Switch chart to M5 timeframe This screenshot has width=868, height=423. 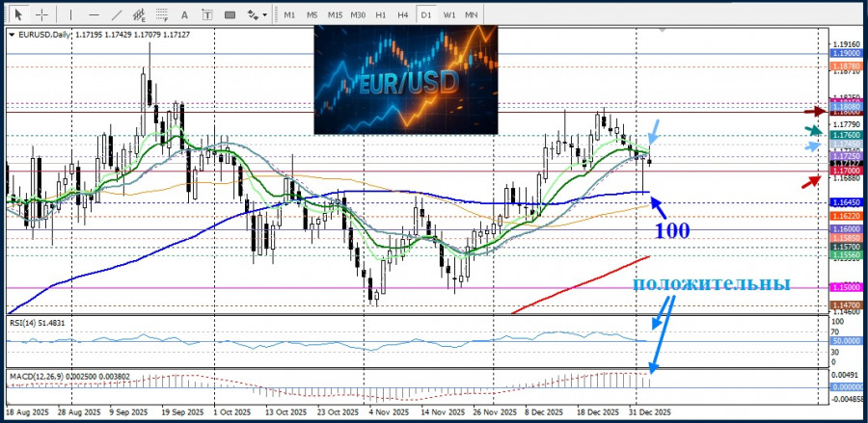coord(312,14)
